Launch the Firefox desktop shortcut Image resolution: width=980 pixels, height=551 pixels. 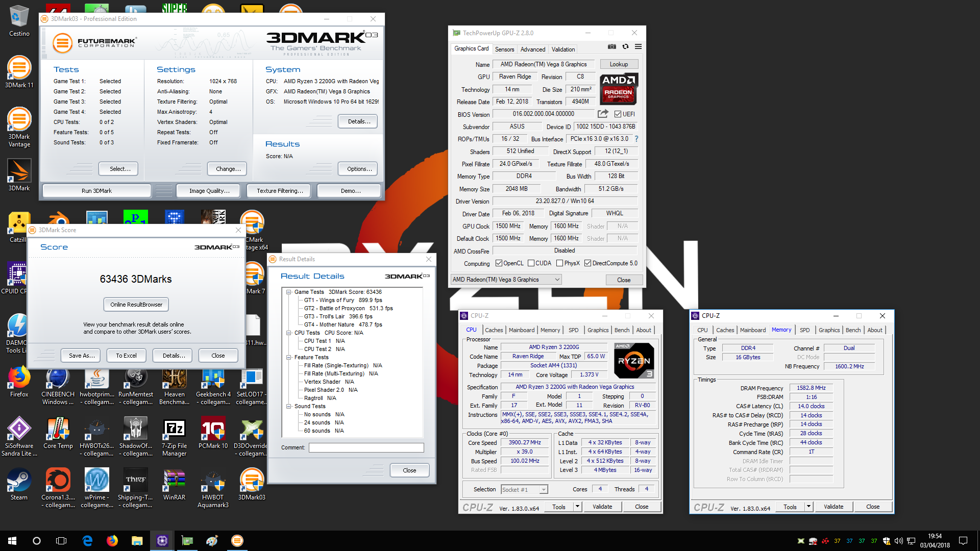pos(19,382)
